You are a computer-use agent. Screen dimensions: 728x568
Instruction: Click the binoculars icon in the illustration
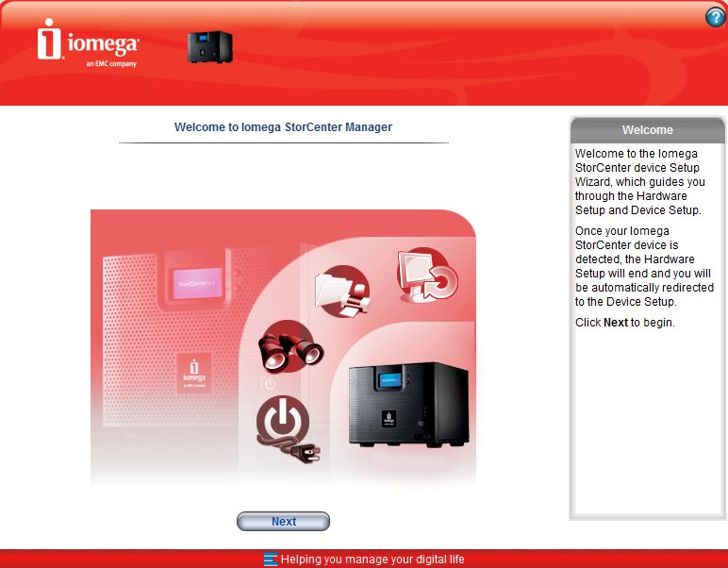[x=290, y=348]
